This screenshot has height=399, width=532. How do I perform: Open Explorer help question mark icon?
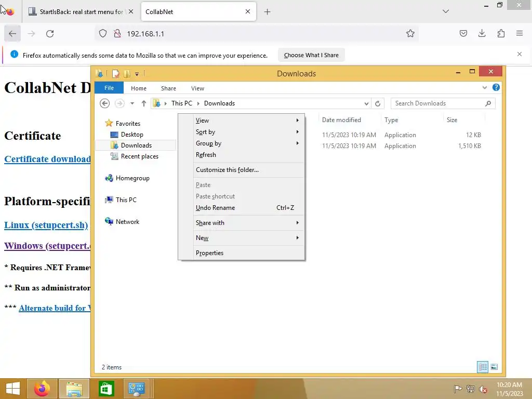pyautogui.click(x=496, y=87)
